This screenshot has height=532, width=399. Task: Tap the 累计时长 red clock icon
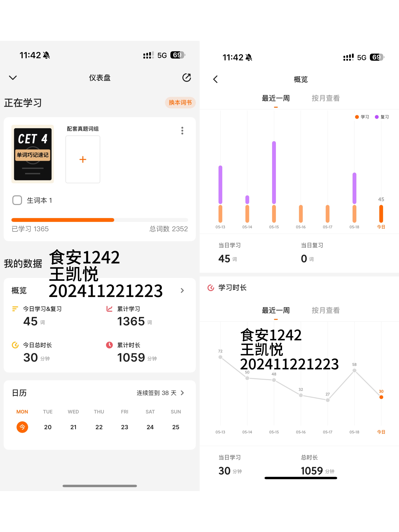click(x=109, y=345)
